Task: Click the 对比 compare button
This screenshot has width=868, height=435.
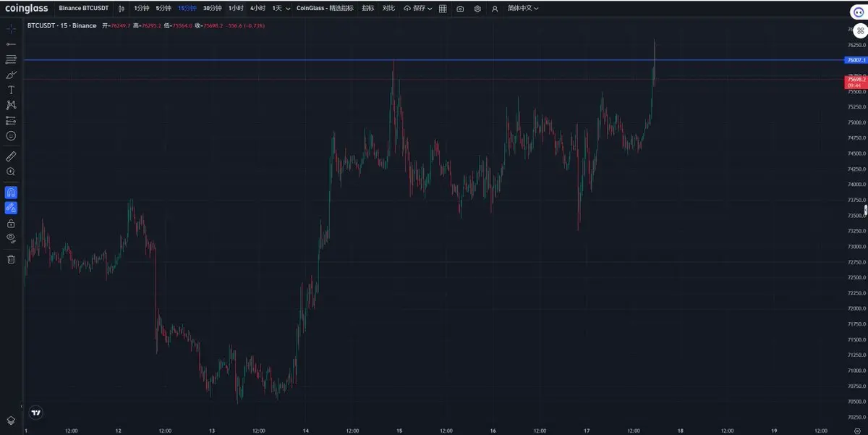Action: tap(389, 9)
